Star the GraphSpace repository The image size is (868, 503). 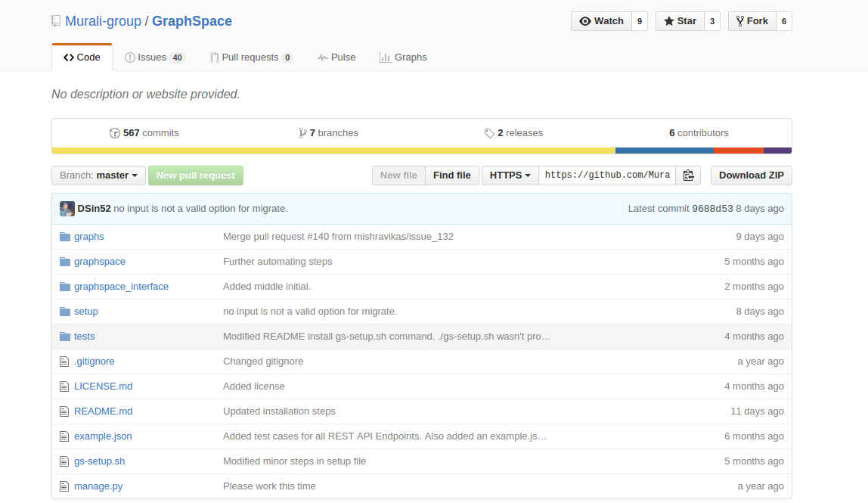pos(680,21)
